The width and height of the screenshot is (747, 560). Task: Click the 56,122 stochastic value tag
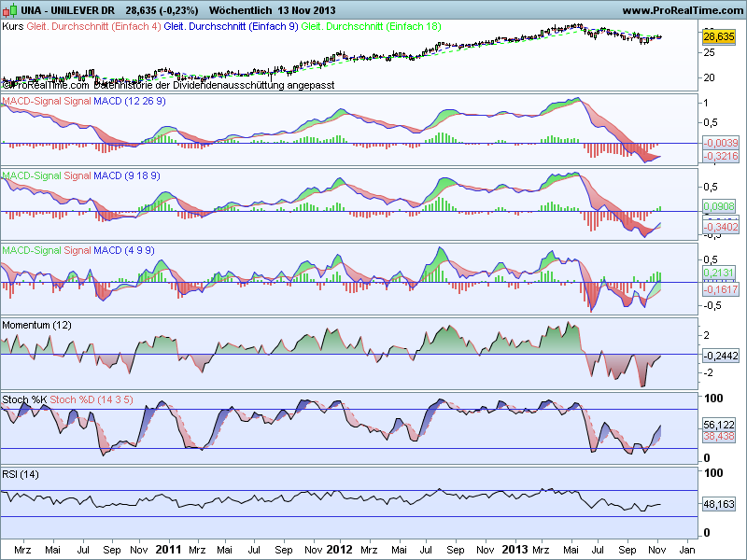pos(719,425)
